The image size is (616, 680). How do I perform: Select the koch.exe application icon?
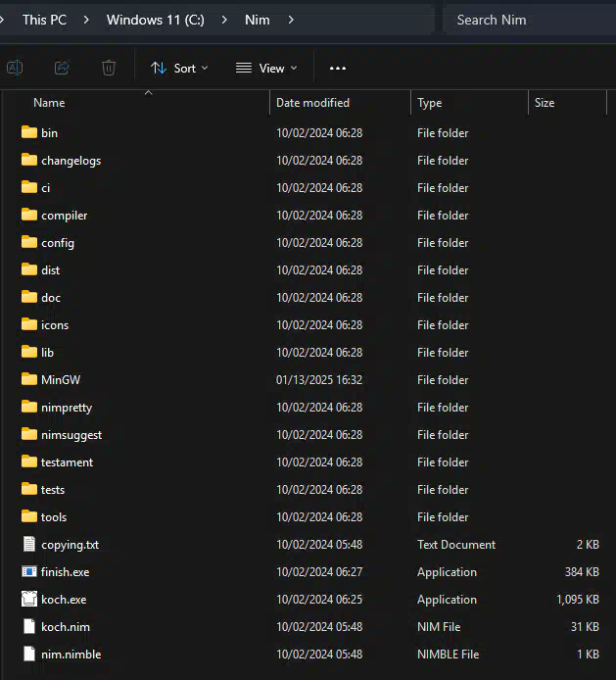coord(29,599)
